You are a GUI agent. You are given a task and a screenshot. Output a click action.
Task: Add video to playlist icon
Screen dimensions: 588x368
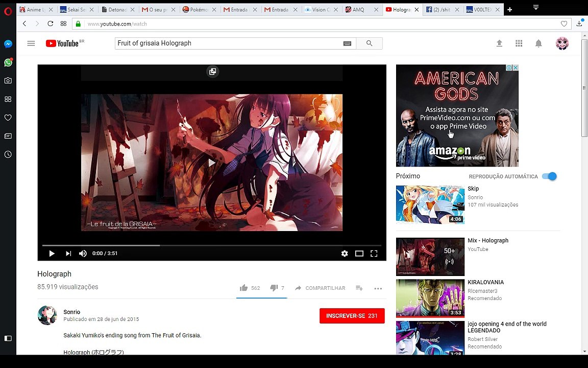click(x=359, y=288)
